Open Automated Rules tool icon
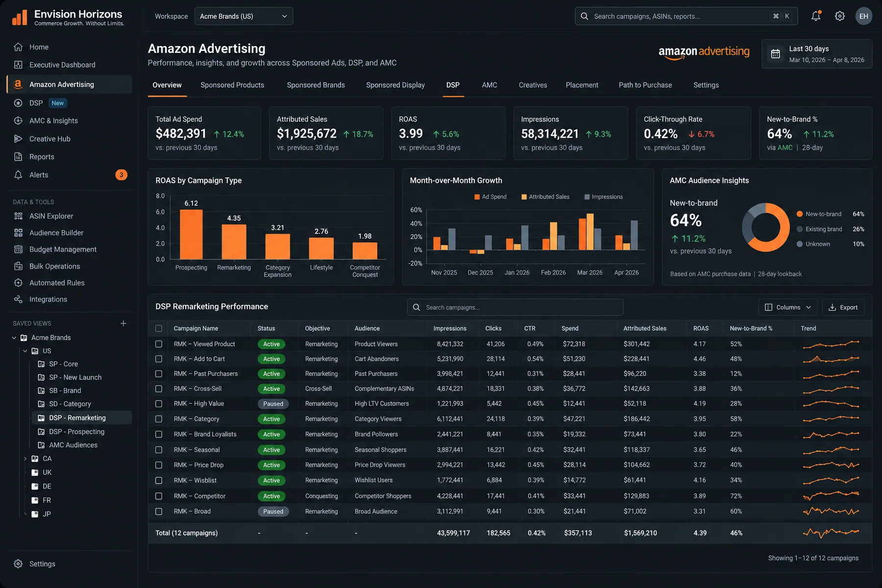The height and width of the screenshot is (588, 882). click(x=18, y=283)
